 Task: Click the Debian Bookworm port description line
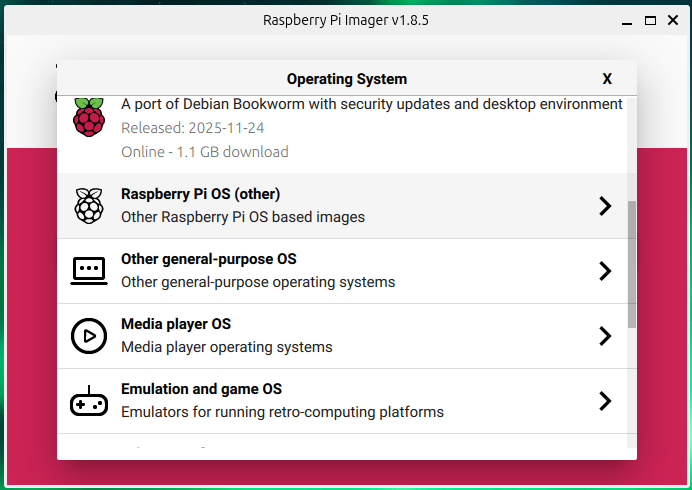click(371, 104)
